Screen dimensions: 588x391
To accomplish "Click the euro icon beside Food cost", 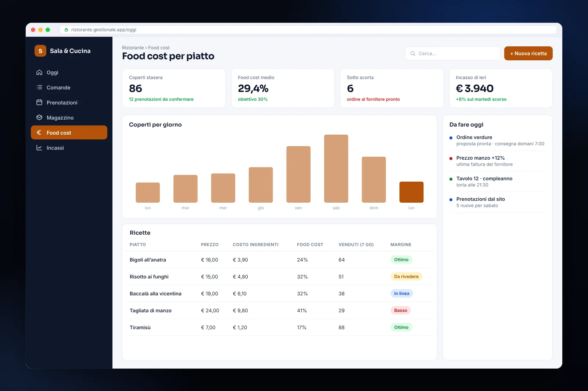I will [39, 133].
